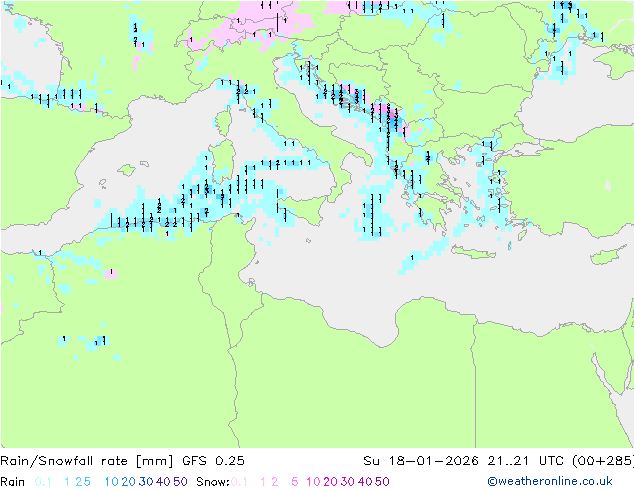Select the rain legend value 10

(x=111, y=482)
